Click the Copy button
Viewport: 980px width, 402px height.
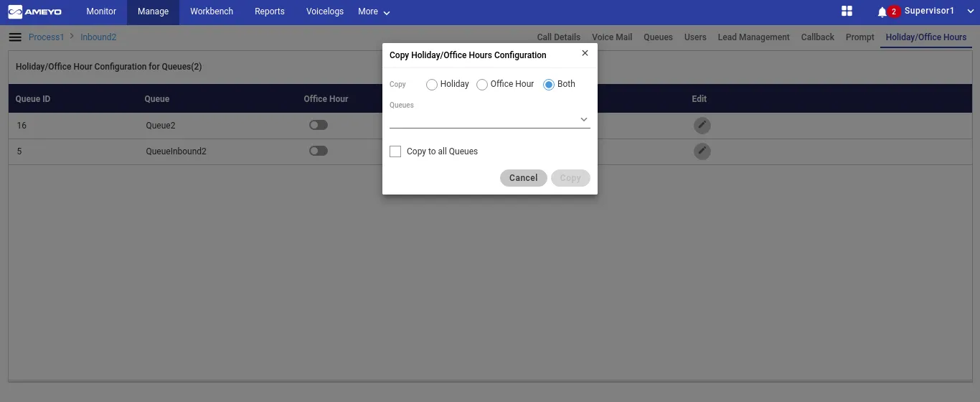coord(570,178)
